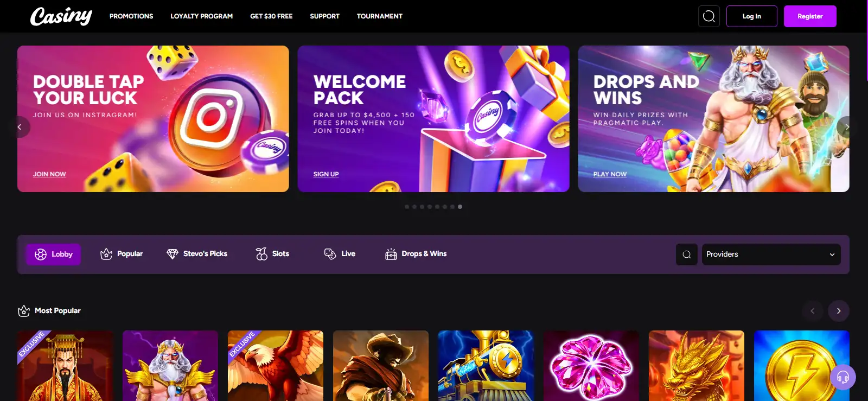This screenshot has width=868, height=401.
Task: Click the Casiny logo
Action: tap(61, 16)
